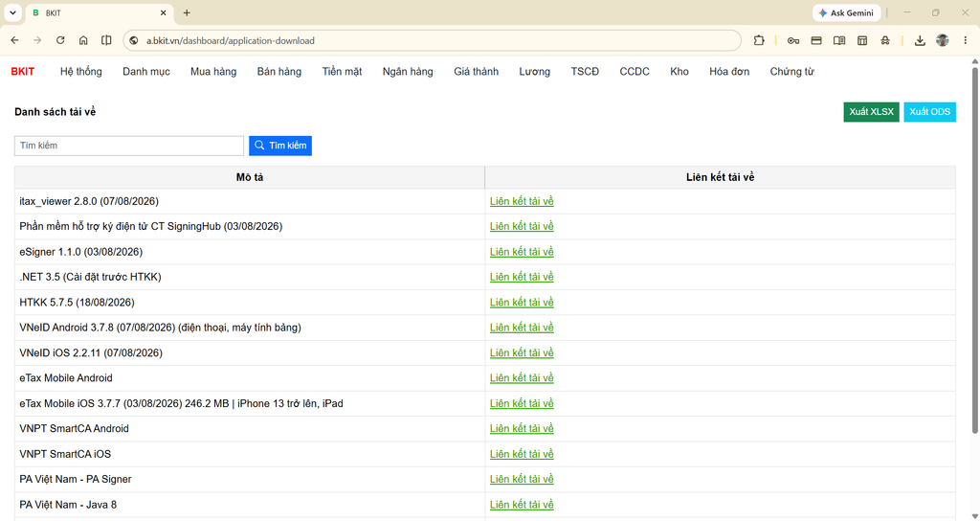This screenshot has height=521, width=980.
Task: Click download link for VNPT SmartCA Android
Action: pyautogui.click(x=522, y=429)
